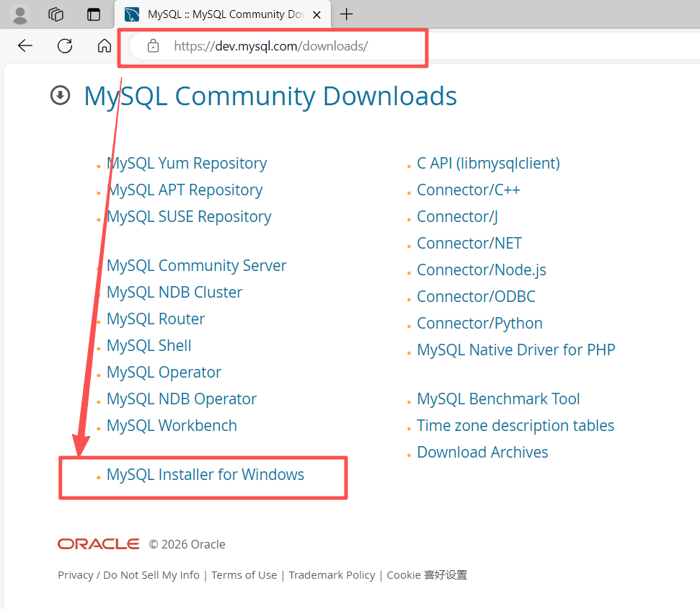Click the lock site info icon
The width and height of the screenshot is (700, 609).
pos(153,45)
